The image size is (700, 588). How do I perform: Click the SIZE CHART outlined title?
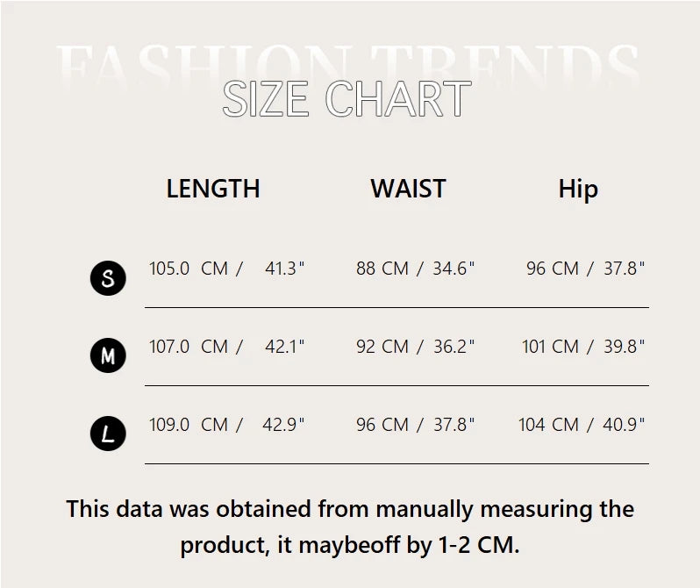click(x=346, y=99)
